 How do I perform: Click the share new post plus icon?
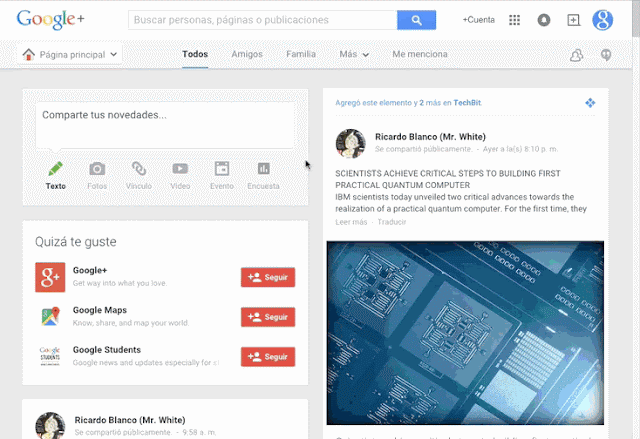[573, 20]
